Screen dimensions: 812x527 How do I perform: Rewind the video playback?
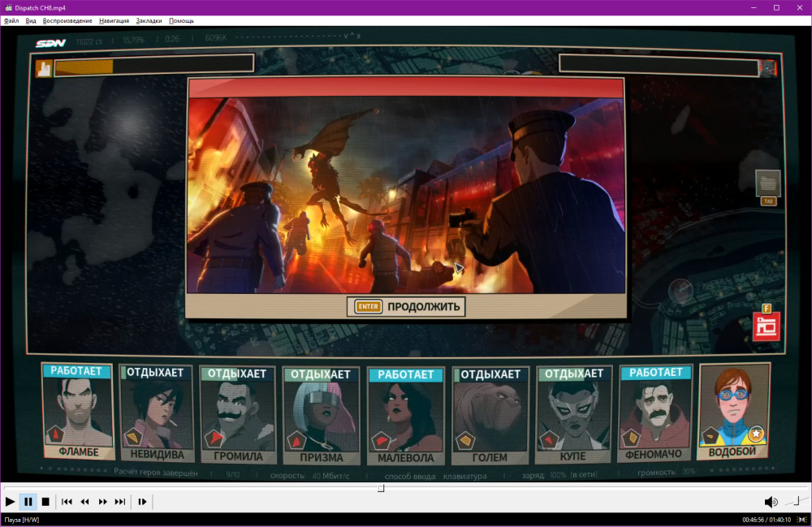(84, 502)
